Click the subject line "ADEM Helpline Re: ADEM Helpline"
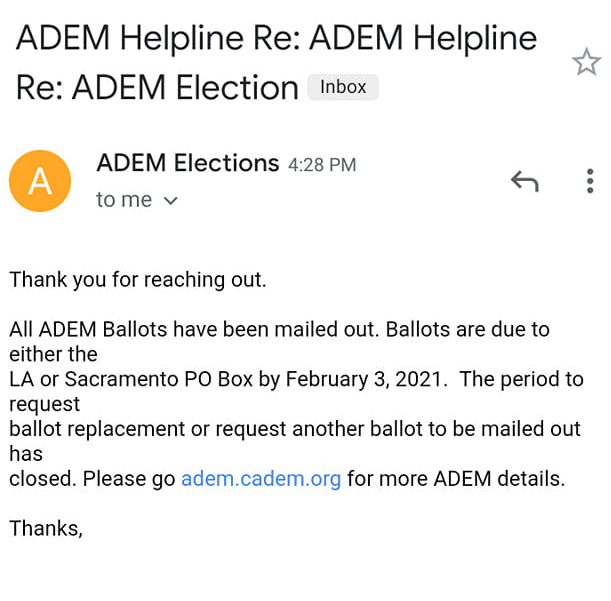 (x=276, y=38)
